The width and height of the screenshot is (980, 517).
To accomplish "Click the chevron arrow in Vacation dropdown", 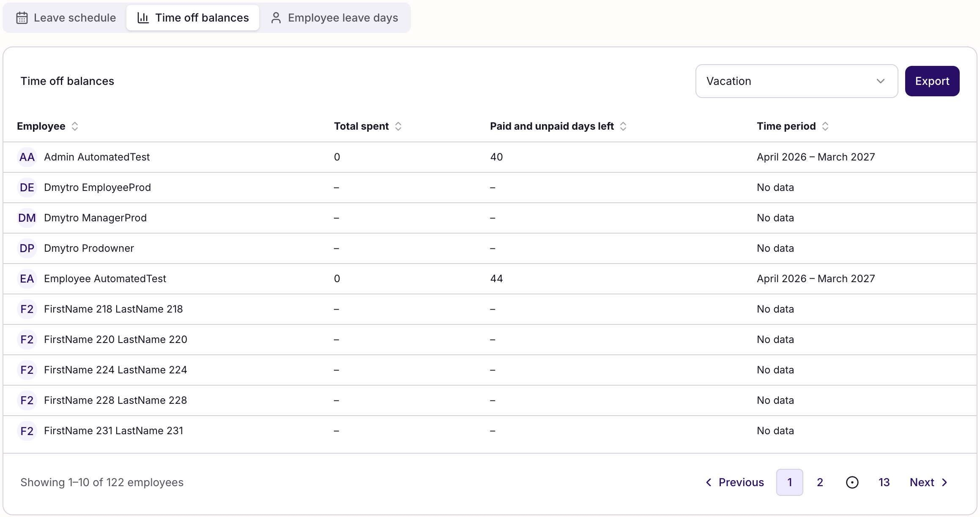I will pos(881,81).
